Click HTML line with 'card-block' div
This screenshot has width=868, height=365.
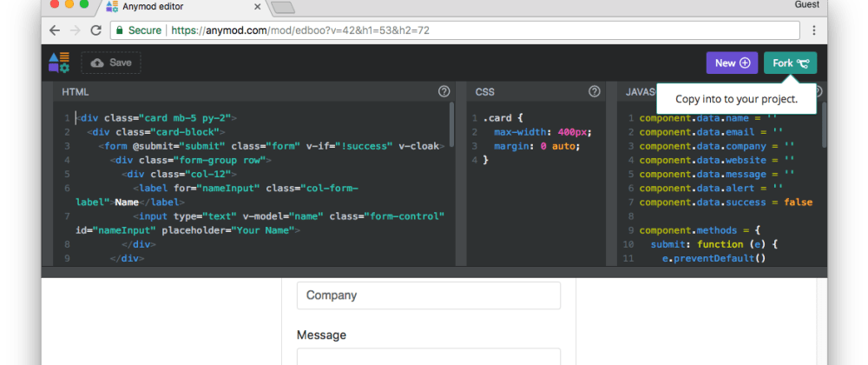[156, 132]
